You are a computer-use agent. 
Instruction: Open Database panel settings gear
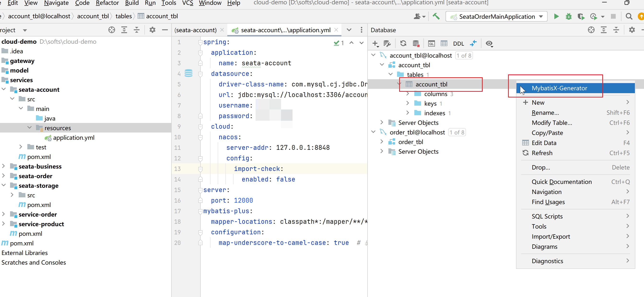click(632, 30)
